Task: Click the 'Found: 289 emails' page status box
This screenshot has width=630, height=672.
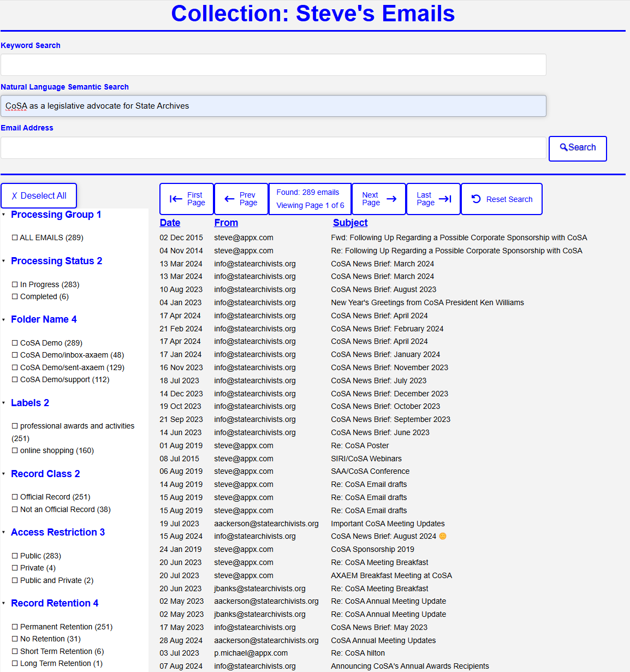Action: click(x=310, y=199)
